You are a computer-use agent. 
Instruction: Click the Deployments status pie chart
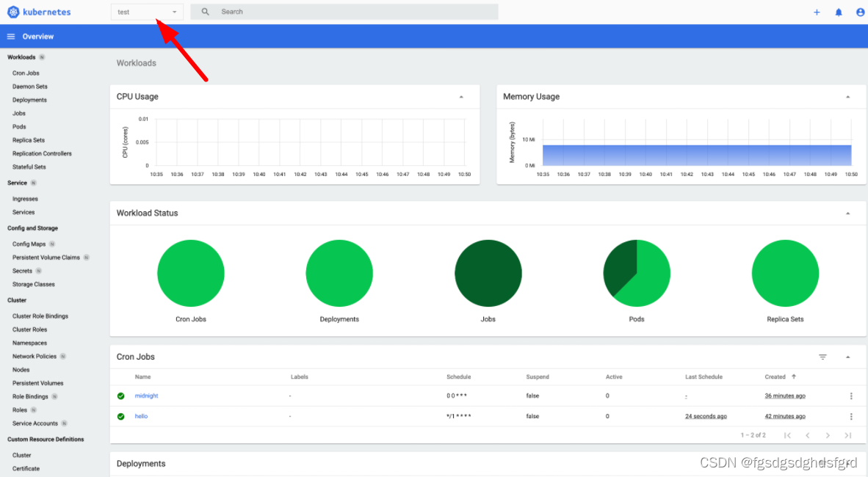click(339, 274)
